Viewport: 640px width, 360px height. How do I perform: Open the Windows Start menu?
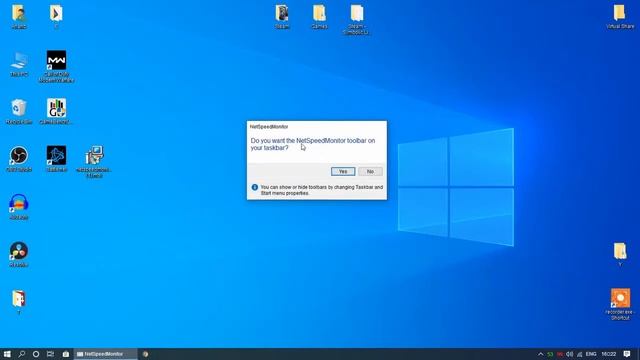click(7, 354)
